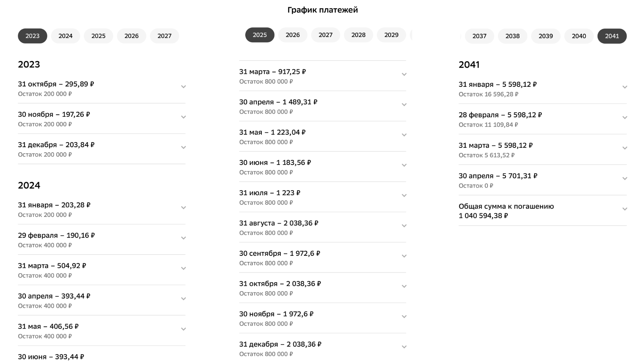Select the 2037 year tab
This screenshot has height=362, width=644.
coord(479,36)
